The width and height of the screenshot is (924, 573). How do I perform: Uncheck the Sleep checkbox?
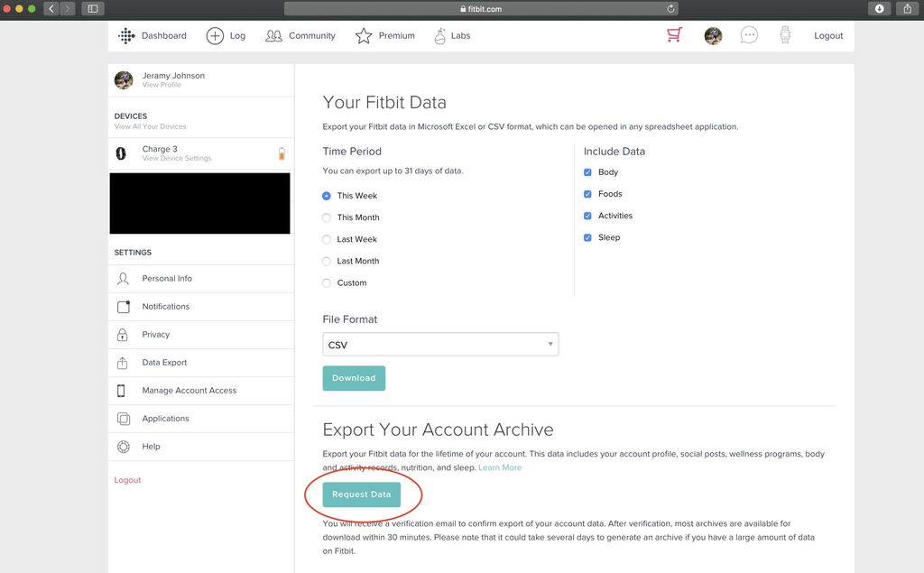[587, 237]
